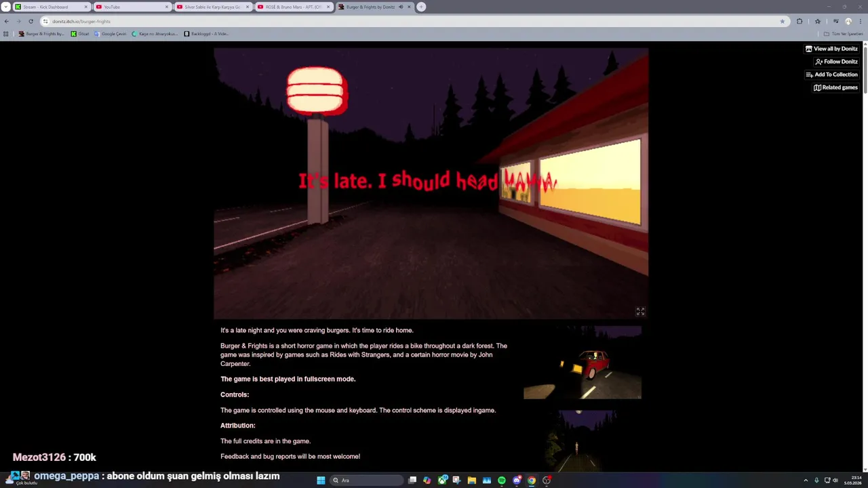Open a new browser tab

point(421,7)
